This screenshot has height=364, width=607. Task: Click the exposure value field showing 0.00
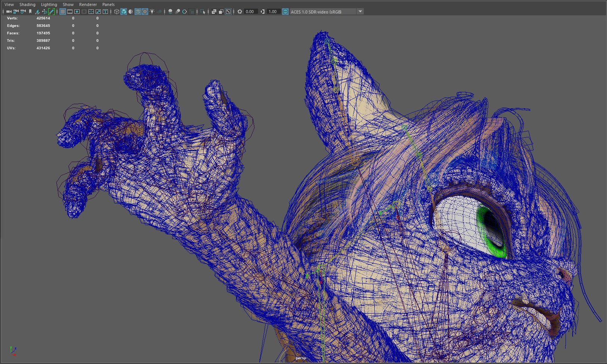pyautogui.click(x=250, y=12)
